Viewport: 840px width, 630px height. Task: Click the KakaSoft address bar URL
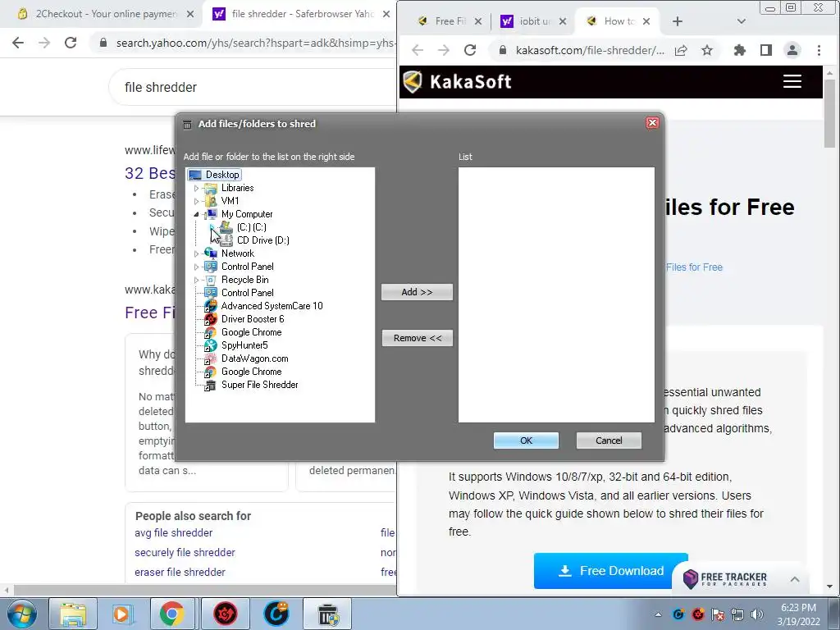(x=590, y=50)
